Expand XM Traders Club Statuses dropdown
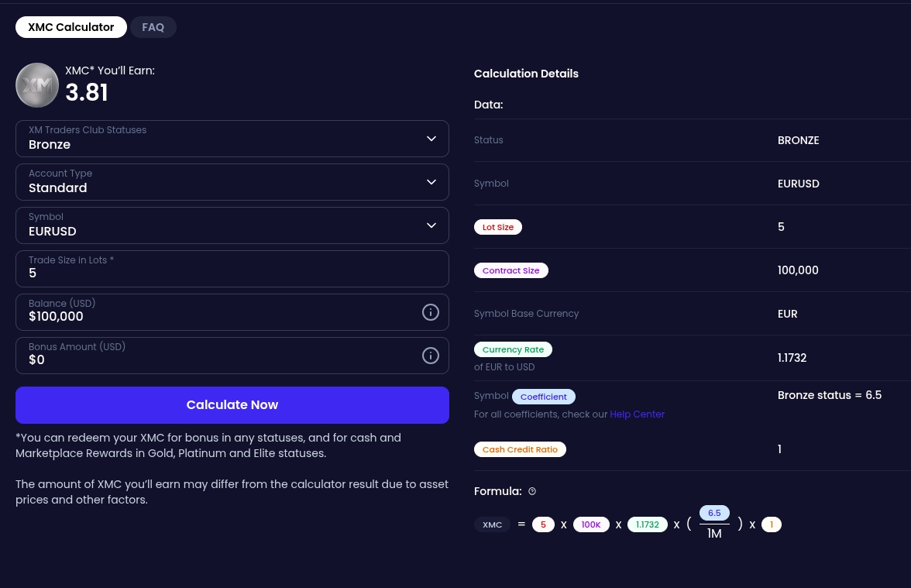 coord(232,139)
